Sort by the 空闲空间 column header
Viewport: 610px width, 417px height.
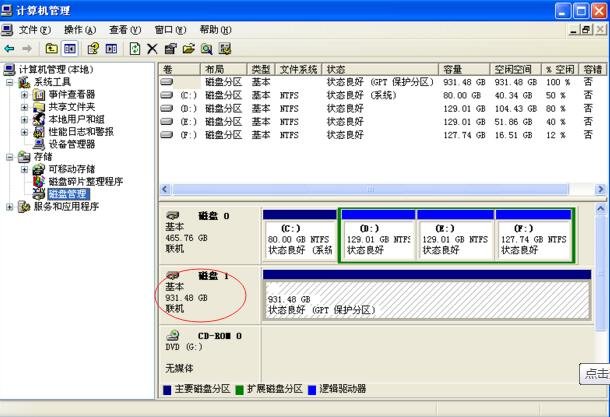516,70
